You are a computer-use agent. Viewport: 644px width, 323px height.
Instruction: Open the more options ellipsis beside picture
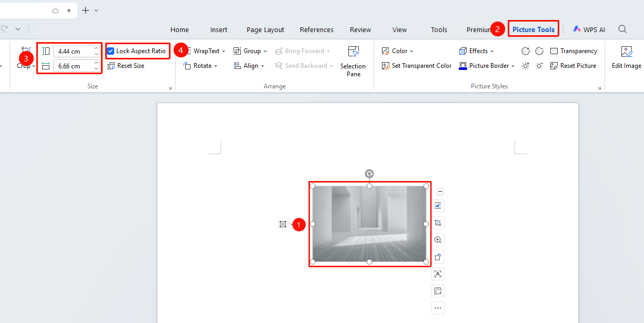[438, 308]
